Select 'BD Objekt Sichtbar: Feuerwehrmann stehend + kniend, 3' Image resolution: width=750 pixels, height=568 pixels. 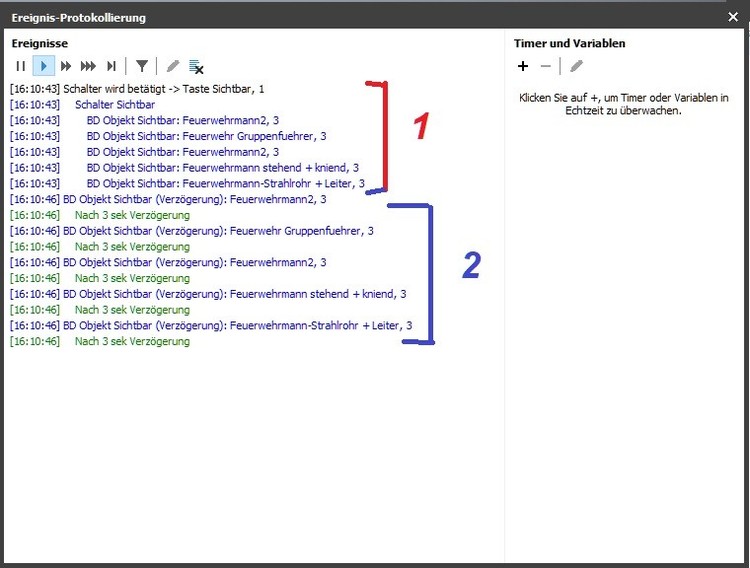pyautogui.click(x=184, y=168)
